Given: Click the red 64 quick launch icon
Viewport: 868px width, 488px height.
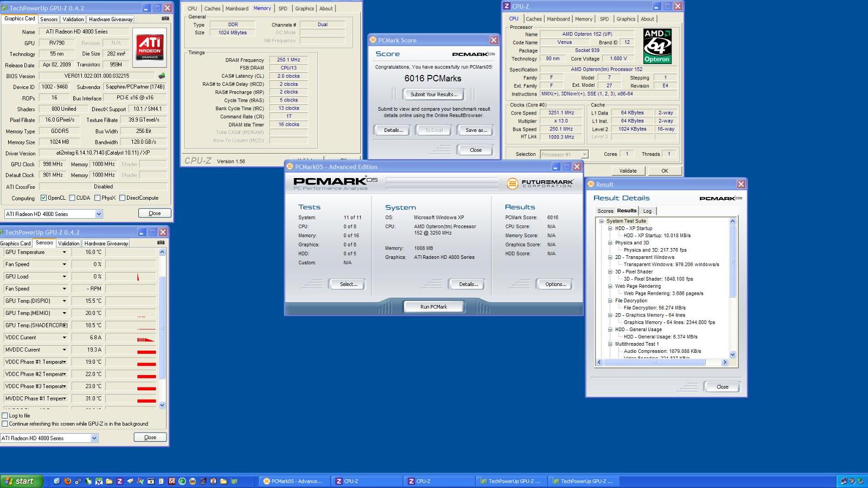Looking at the screenshot, I should tap(171, 481).
